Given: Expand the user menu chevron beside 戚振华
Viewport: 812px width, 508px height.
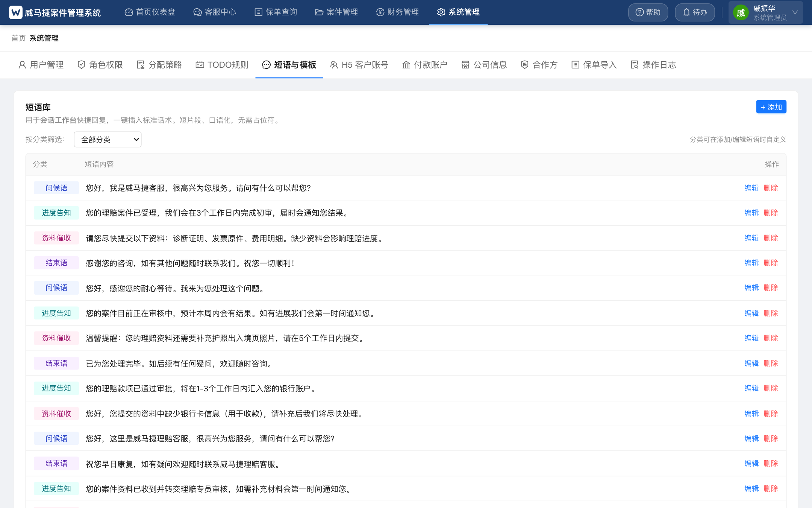Looking at the screenshot, I should click(795, 12).
